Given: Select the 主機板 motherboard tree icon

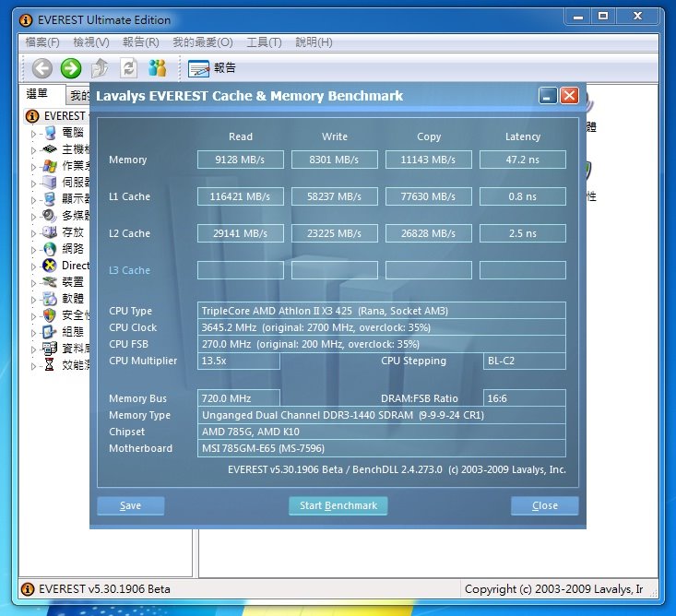Looking at the screenshot, I should [x=50, y=149].
